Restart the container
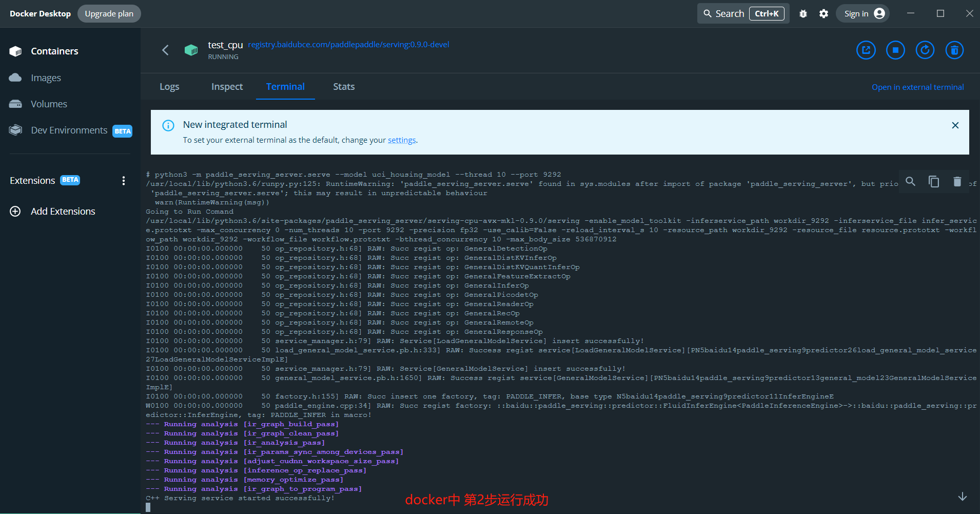 (925, 50)
